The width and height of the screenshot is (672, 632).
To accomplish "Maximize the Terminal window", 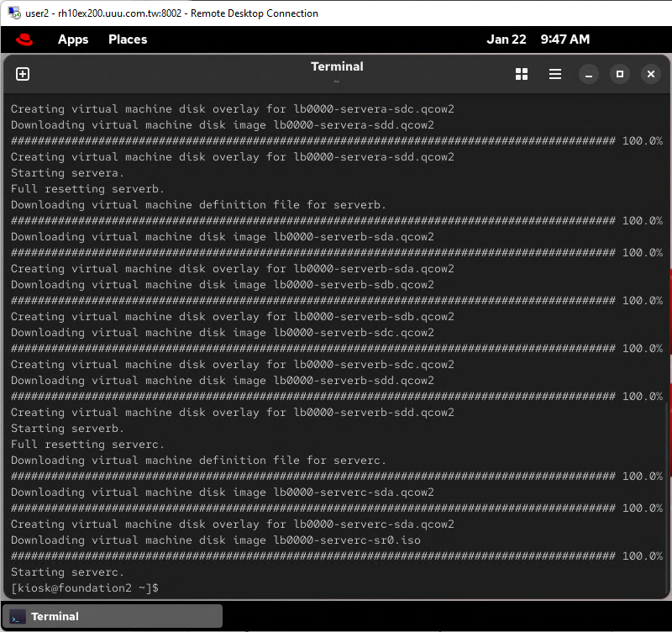I will click(620, 74).
